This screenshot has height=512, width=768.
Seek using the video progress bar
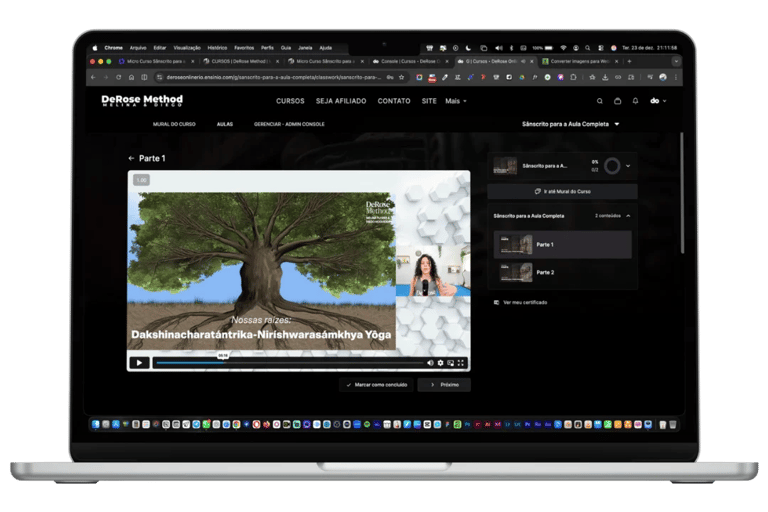[289, 363]
